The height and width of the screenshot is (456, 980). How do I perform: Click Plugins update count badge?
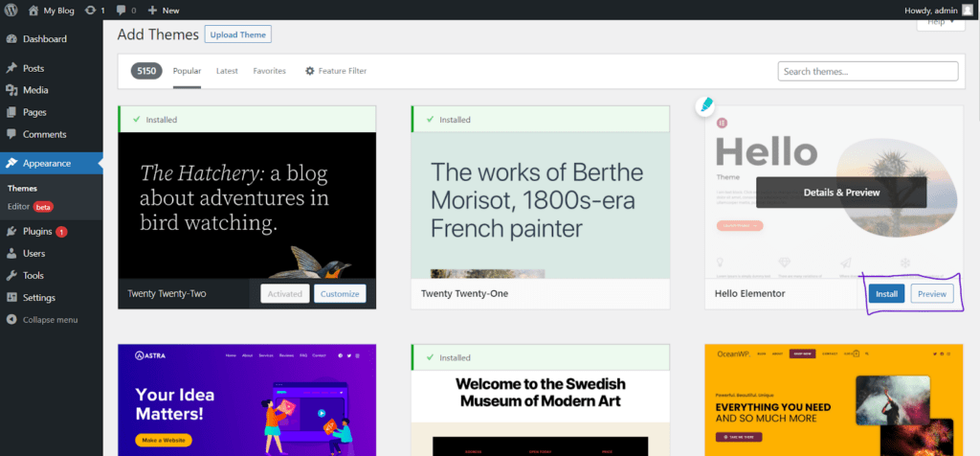(x=61, y=232)
